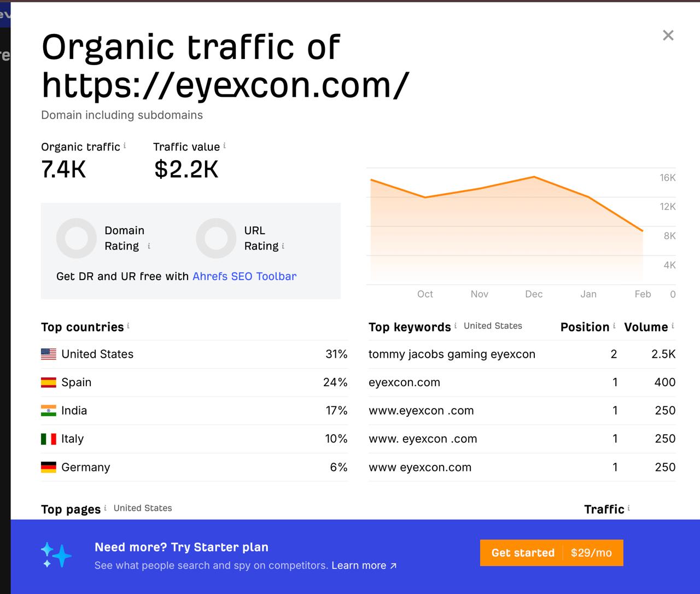Viewport: 700px width, 594px height.
Task: Click the Domain Rating gauge circle
Action: click(77, 238)
